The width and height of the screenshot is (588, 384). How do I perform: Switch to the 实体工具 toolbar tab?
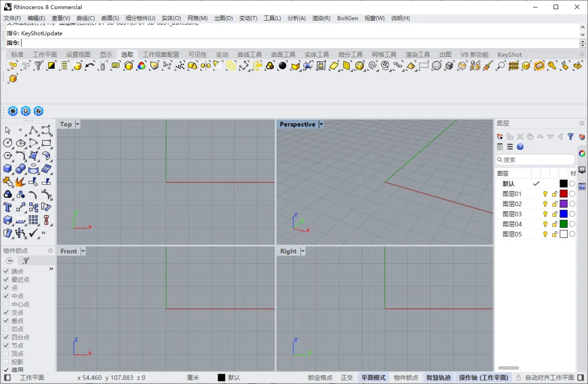[x=316, y=55]
